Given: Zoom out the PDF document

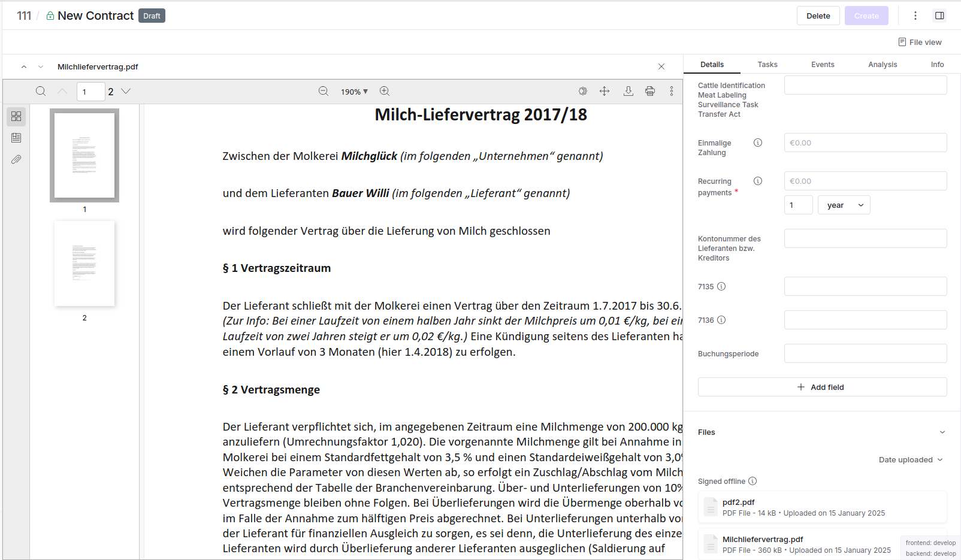Looking at the screenshot, I should coord(324,91).
